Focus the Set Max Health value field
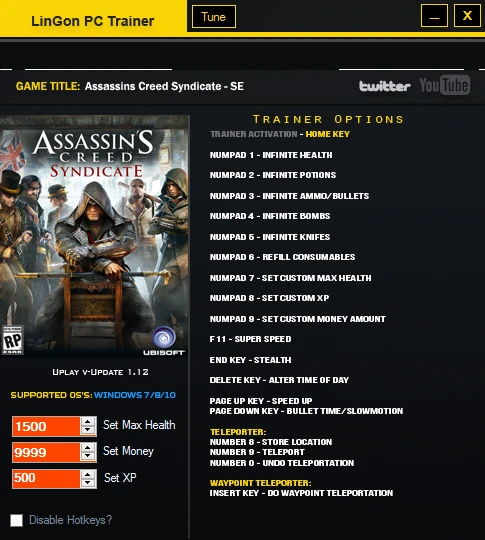 coord(46,426)
